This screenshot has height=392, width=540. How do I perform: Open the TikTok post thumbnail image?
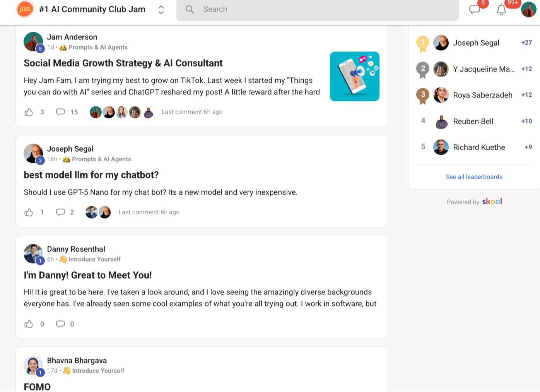pyautogui.click(x=354, y=76)
